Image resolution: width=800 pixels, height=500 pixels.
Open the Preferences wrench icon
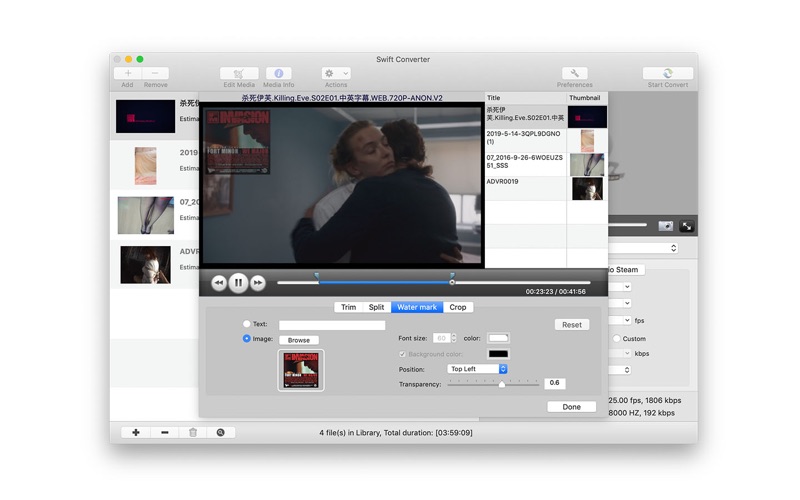[575, 74]
